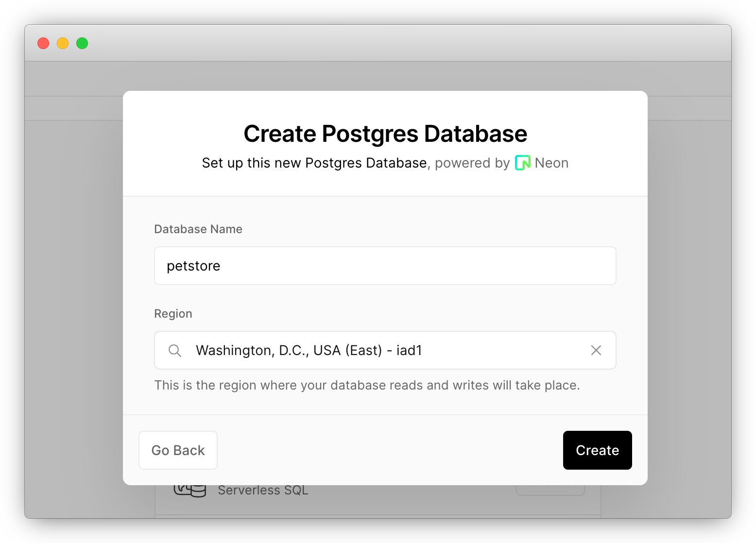Image resolution: width=756 pixels, height=543 pixels.
Task: Click the Database Name label
Action: coord(198,229)
